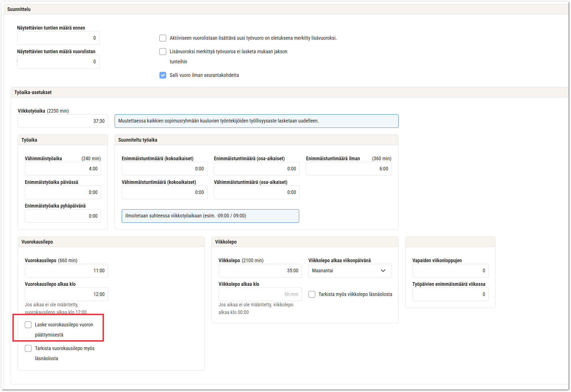Click the 'Enimmäistyöaika päivässä' input
The height and width of the screenshot is (392, 571).
click(x=63, y=192)
